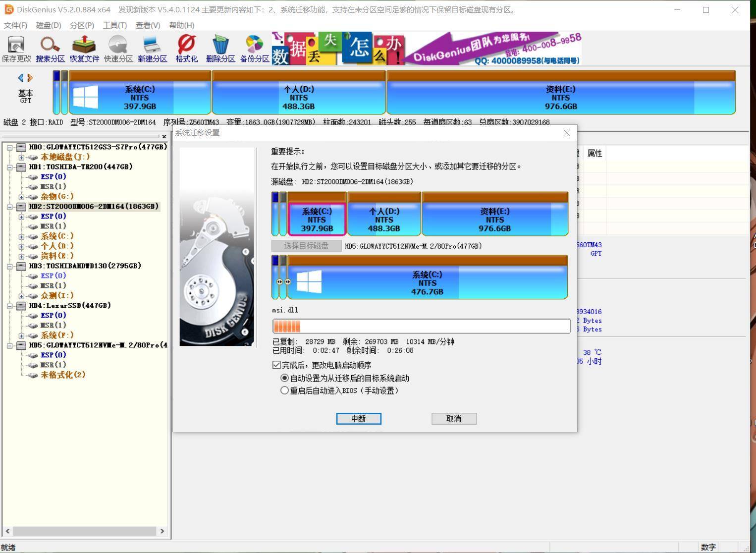Select the 新建分区 toolbar icon
Image resolution: width=756 pixels, height=553 pixels.
coord(152,47)
